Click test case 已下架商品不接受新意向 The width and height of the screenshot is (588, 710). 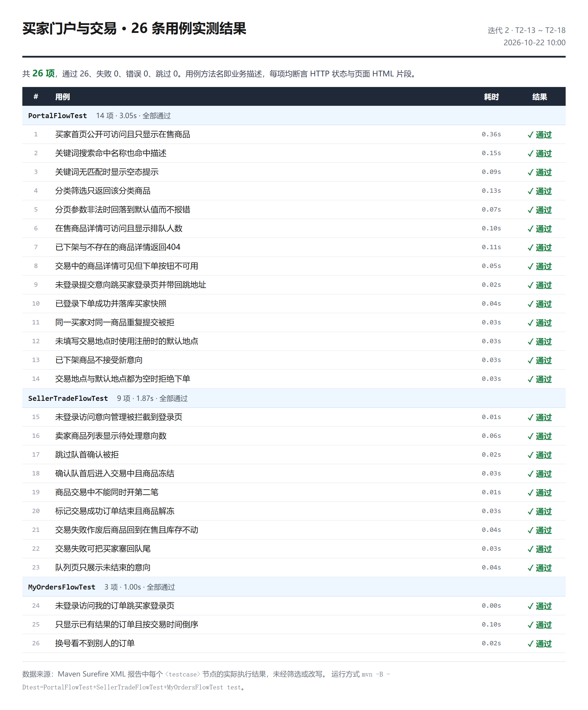click(x=99, y=360)
